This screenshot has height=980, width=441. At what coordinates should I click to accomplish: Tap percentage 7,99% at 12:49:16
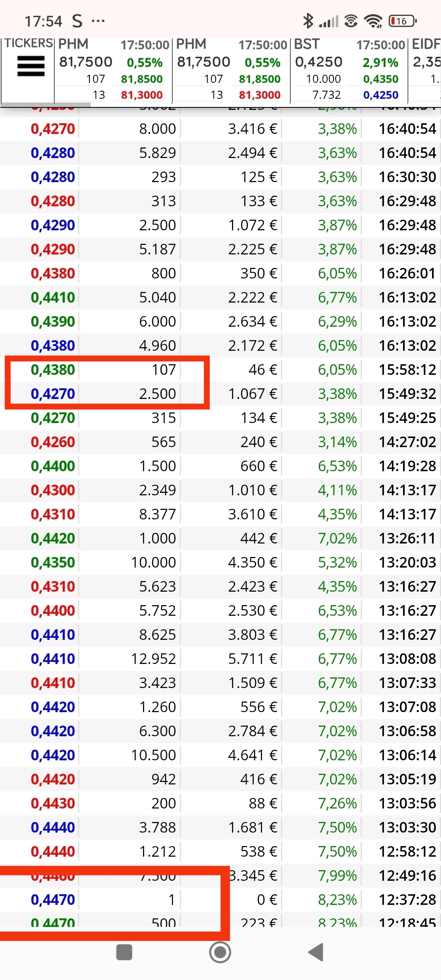pyautogui.click(x=337, y=875)
